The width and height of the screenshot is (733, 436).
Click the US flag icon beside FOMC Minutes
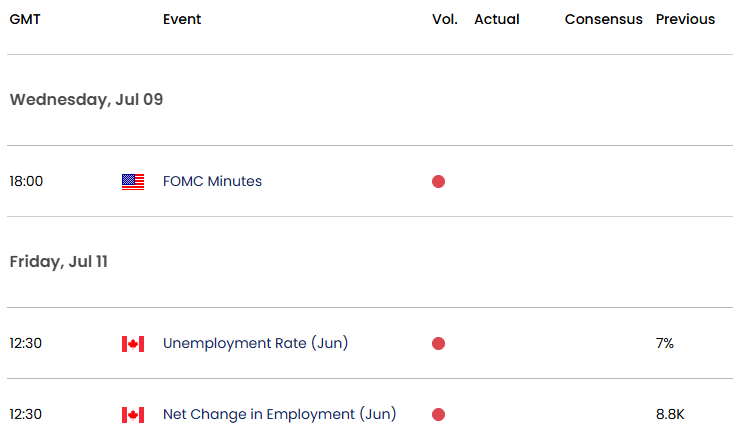point(133,182)
